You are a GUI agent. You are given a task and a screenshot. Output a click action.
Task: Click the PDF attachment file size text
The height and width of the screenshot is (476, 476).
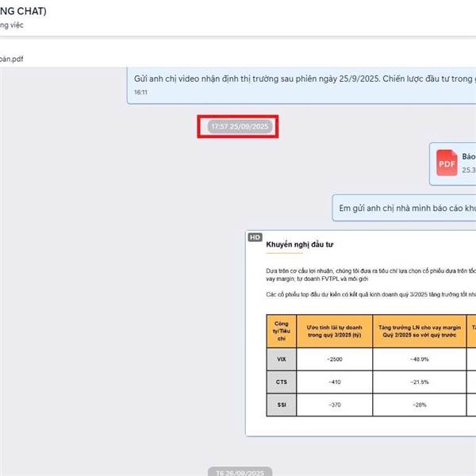[468, 170]
